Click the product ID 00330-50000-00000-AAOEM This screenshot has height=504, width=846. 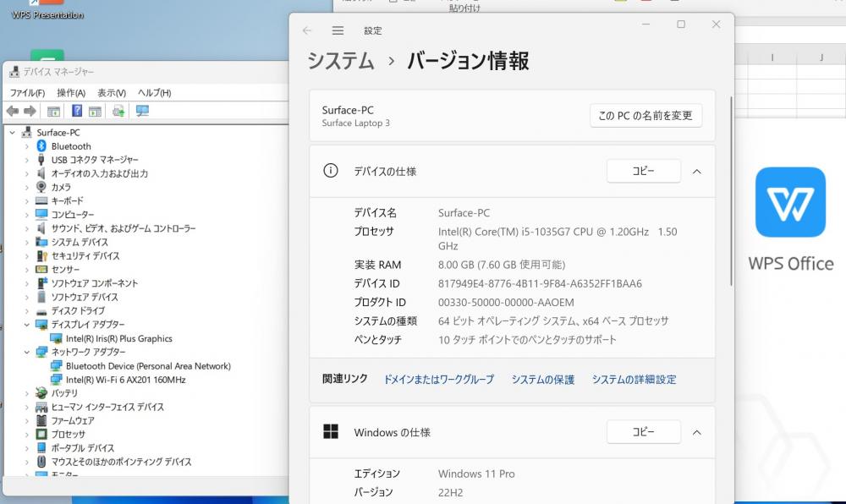point(506,303)
